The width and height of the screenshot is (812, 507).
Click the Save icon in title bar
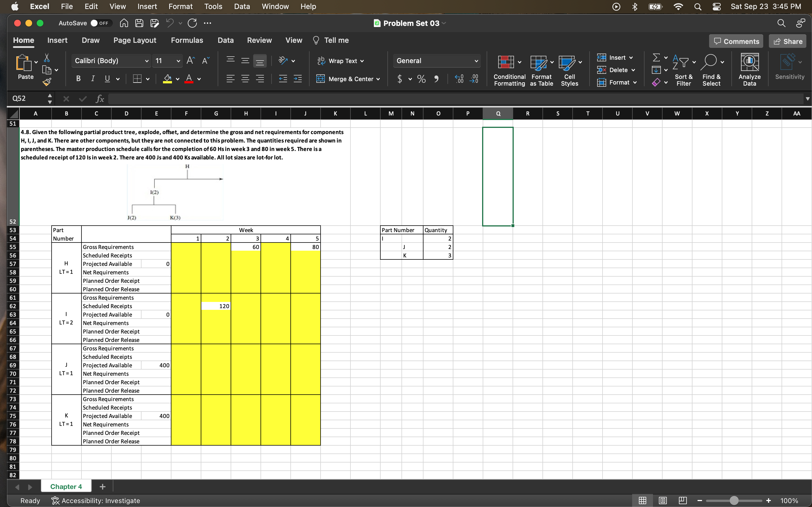pyautogui.click(x=139, y=23)
